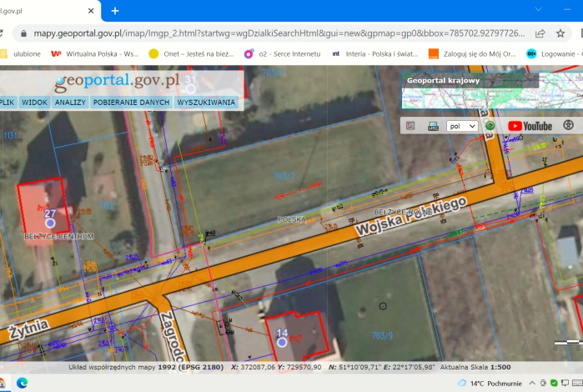Screen dimensions: 583x392
Task: Click the 703/9 parcel label
Action: (382, 336)
